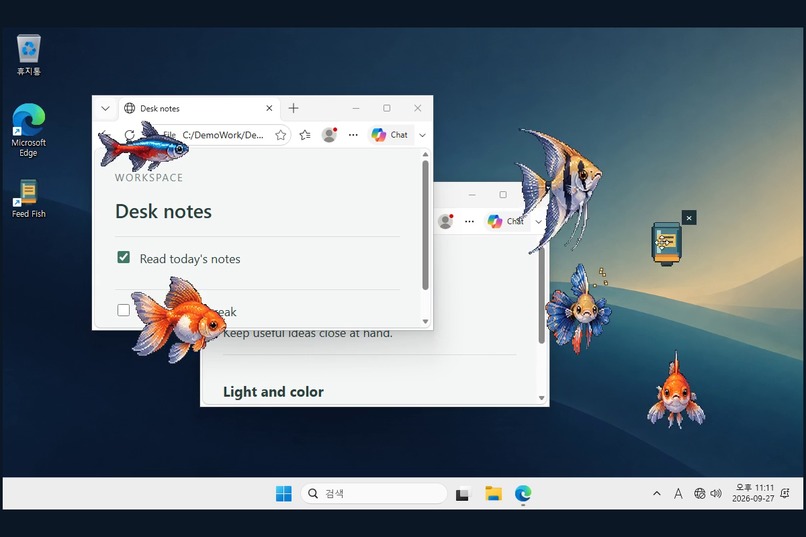This screenshot has width=806, height=537.
Task: Open the Microsoft Edge desktop shortcut
Action: [29, 130]
